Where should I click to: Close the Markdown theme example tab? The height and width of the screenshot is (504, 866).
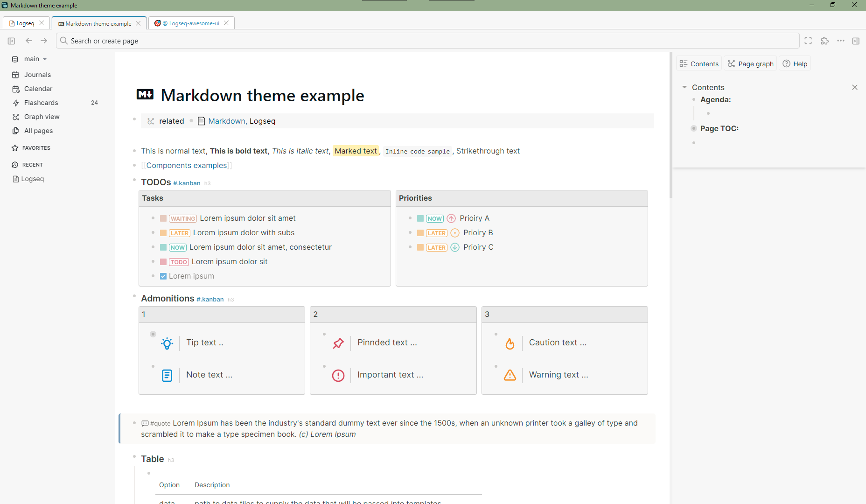(138, 23)
